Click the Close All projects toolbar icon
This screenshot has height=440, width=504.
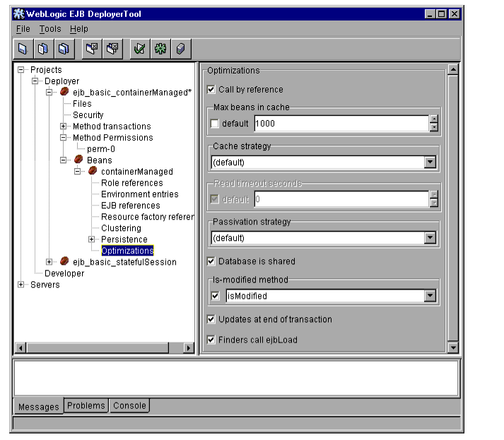pos(112,49)
